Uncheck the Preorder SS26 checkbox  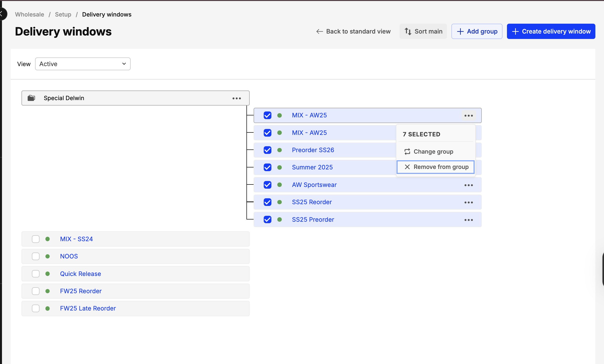(267, 150)
